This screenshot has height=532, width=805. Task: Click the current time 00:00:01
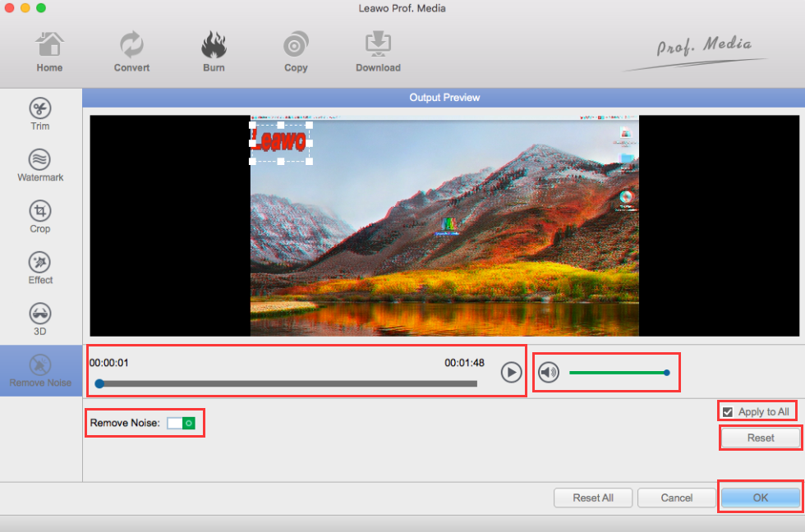(108, 363)
